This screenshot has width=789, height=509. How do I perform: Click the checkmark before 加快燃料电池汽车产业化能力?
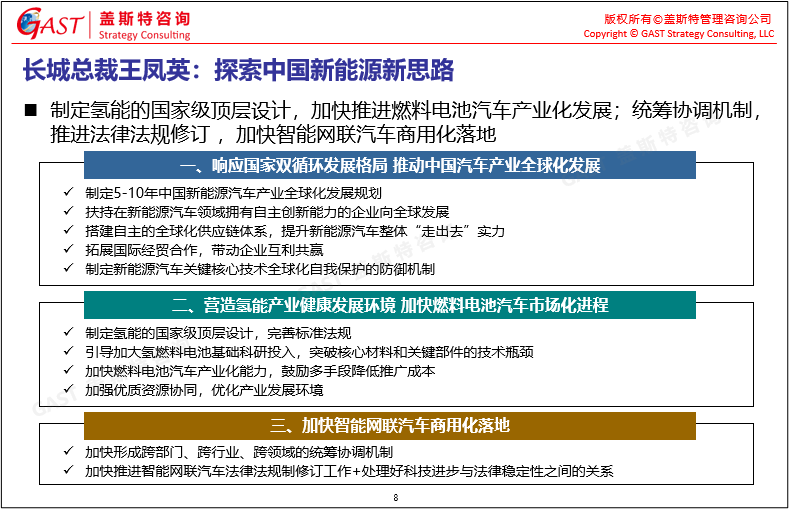coord(68,371)
